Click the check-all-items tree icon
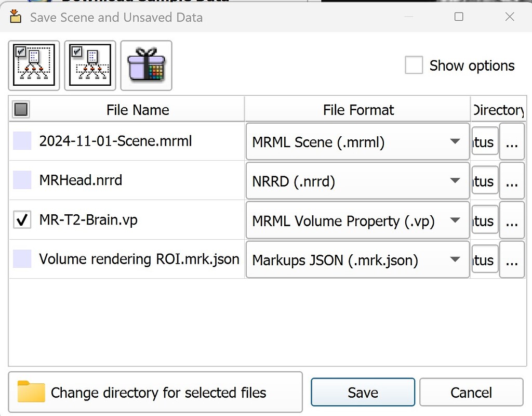The height and width of the screenshot is (416, 532). pyautogui.click(x=33, y=65)
